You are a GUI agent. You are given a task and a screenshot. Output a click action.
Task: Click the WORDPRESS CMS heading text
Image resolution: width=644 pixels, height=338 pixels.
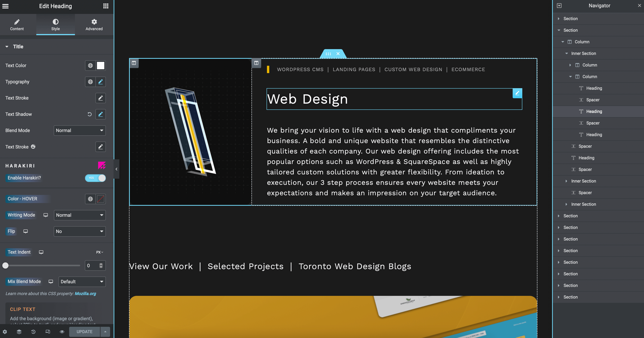pos(300,70)
